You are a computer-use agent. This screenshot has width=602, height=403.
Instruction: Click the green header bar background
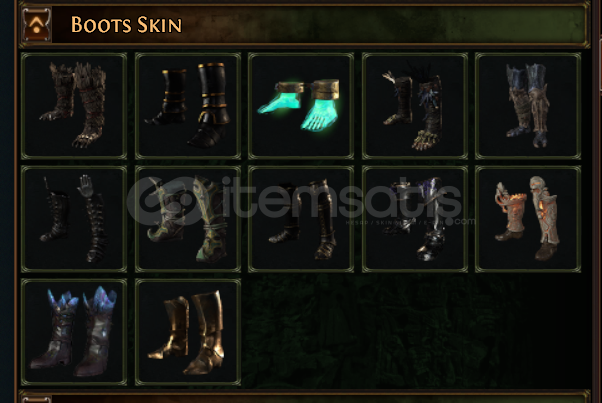(384, 25)
